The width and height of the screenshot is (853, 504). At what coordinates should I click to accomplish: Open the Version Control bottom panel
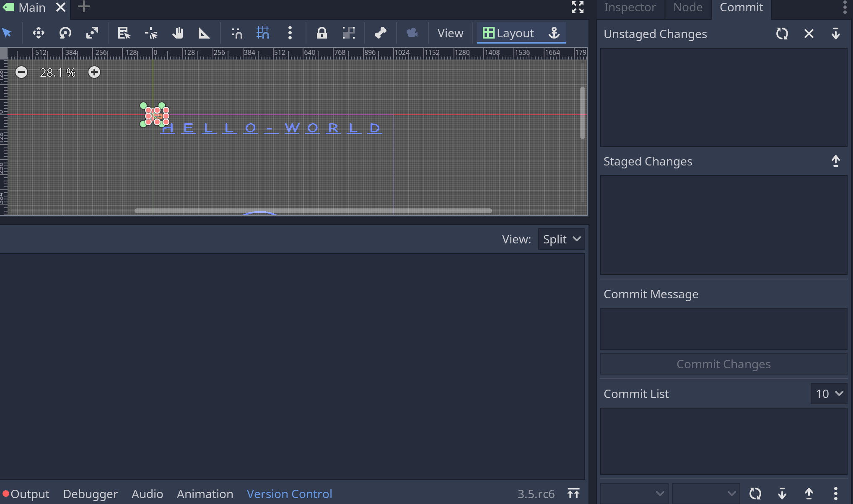click(x=289, y=494)
